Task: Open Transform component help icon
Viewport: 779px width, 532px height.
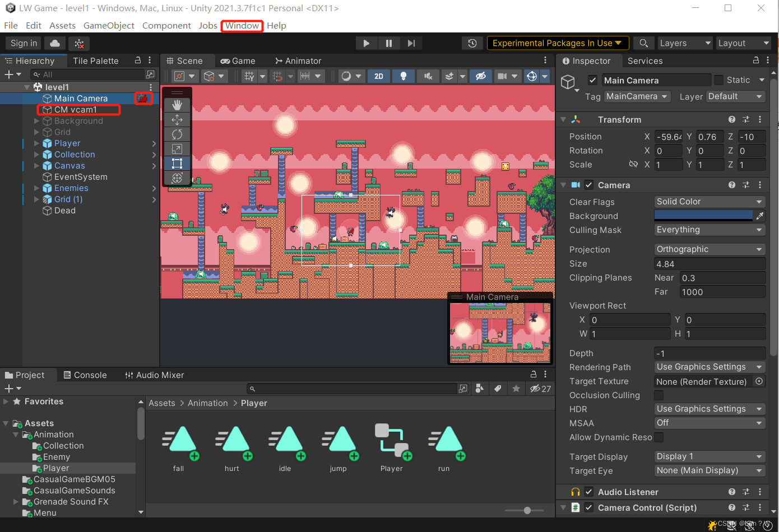Action: [732, 119]
